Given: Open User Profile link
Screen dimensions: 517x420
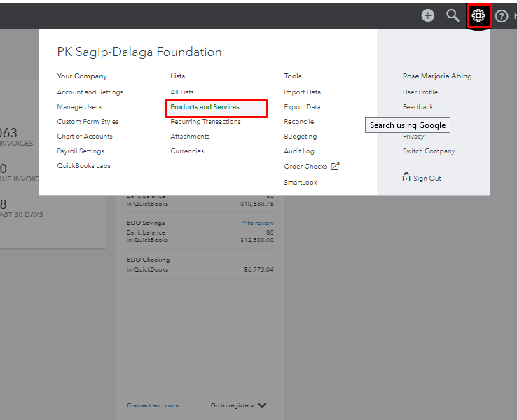Looking at the screenshot, I should pyautogui.click(x=420, y=92).
